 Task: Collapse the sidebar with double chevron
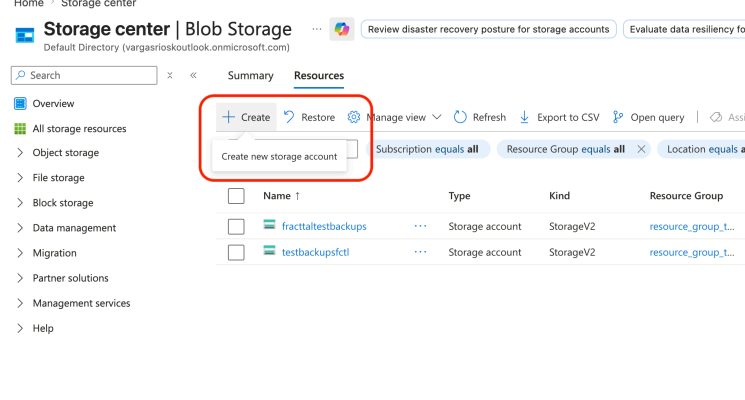pos(193,75)
